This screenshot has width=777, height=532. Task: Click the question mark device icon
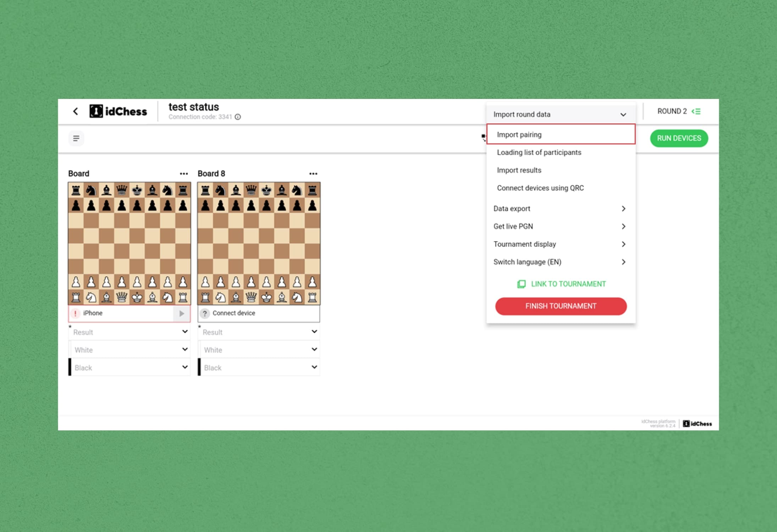click(x=205, y=314)
